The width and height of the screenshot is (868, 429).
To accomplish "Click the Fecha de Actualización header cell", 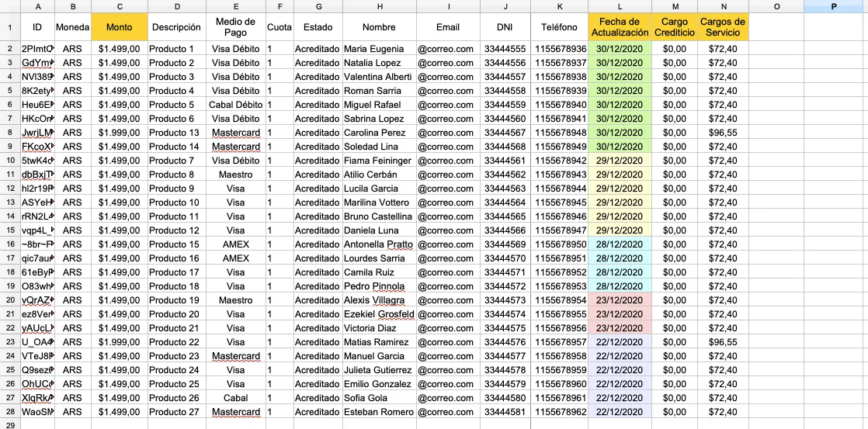I will point(620,27).
